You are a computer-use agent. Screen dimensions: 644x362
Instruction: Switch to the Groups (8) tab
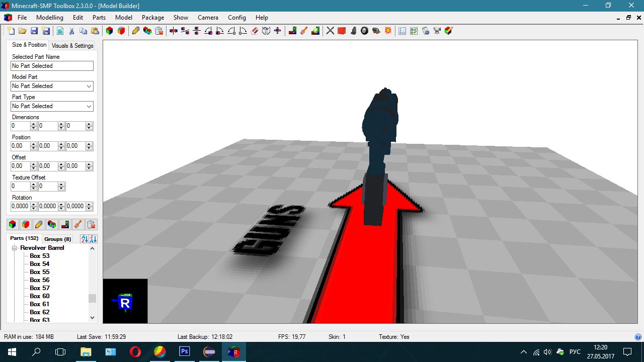(57, 239)
